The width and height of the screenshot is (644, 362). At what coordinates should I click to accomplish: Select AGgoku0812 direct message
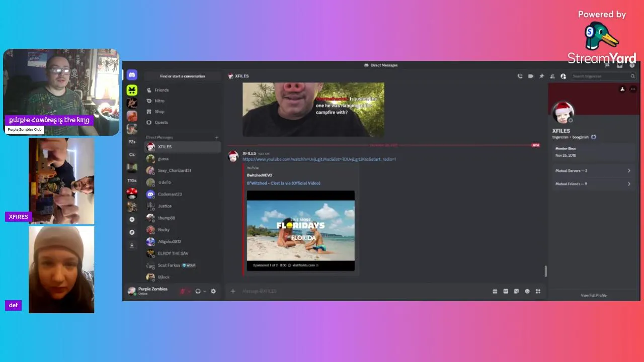click(182, 242)
